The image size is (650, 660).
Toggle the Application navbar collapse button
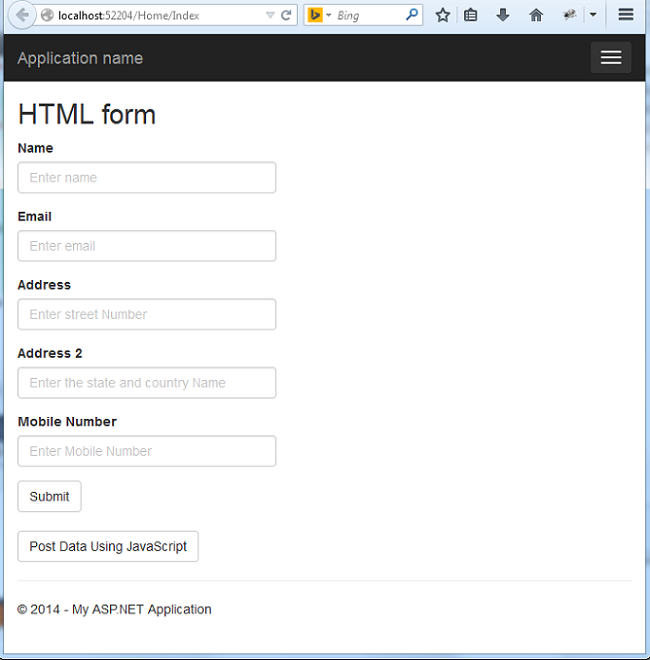tap(610, 58)
